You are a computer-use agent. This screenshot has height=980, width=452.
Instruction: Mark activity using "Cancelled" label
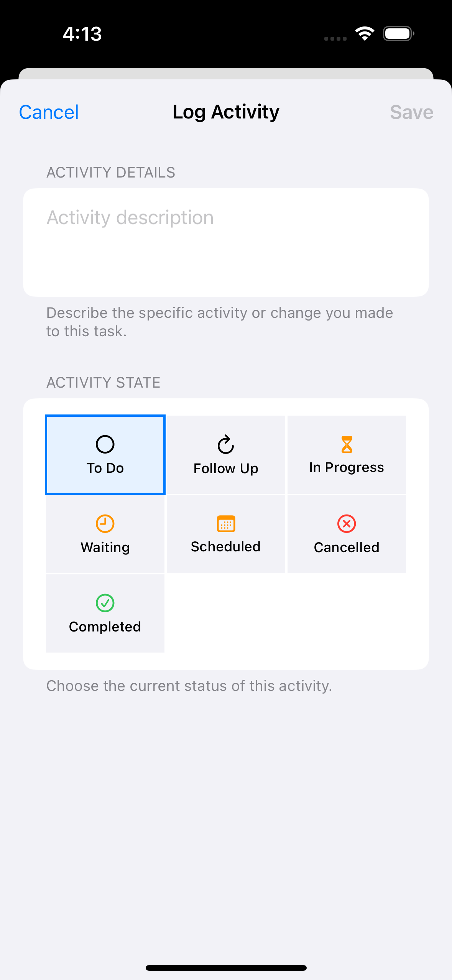click(347, 548)
